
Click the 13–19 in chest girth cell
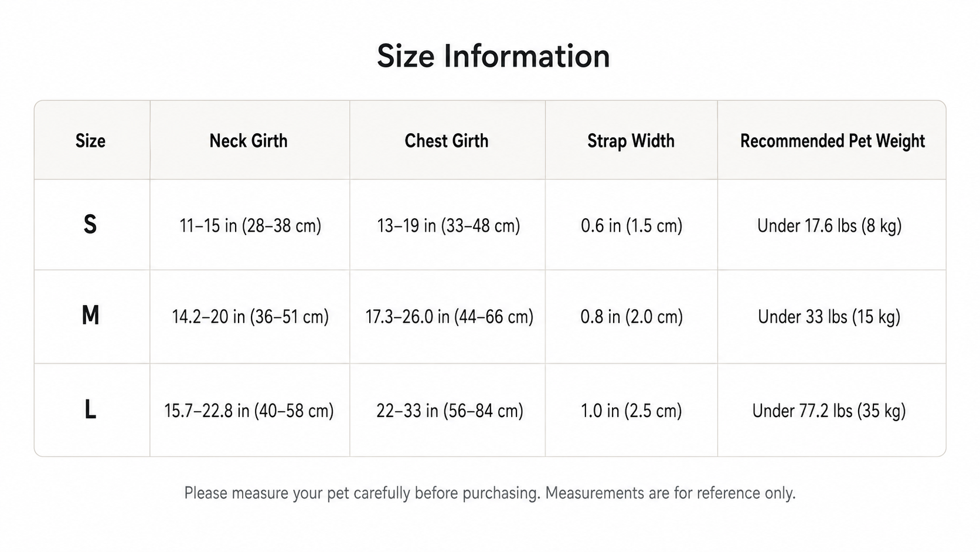tap(448, 226)
